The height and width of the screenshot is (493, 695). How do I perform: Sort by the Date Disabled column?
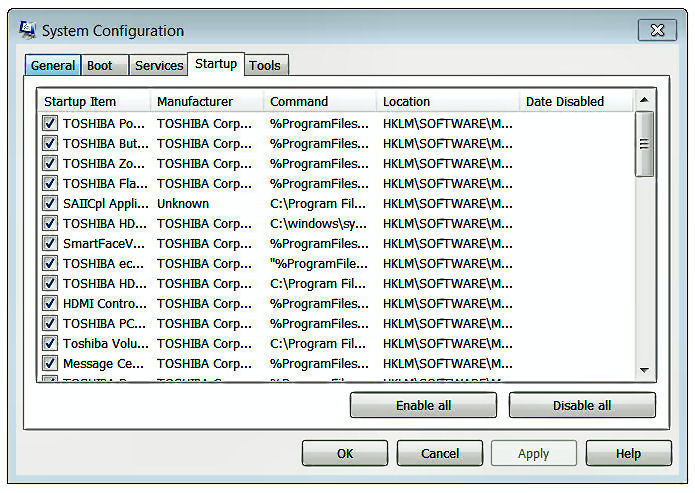(x=576, y=101)
